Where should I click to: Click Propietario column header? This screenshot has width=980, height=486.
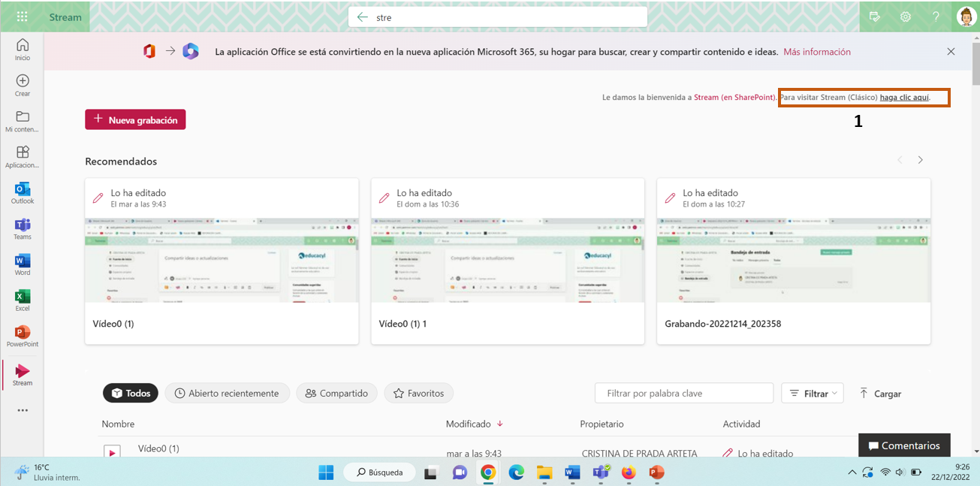pos(602,424)
